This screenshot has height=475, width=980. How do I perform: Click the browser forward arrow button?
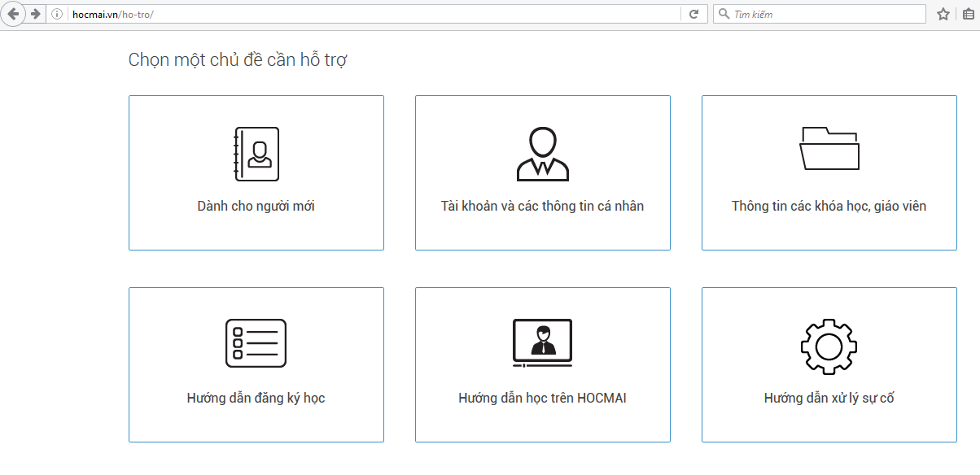35,14
